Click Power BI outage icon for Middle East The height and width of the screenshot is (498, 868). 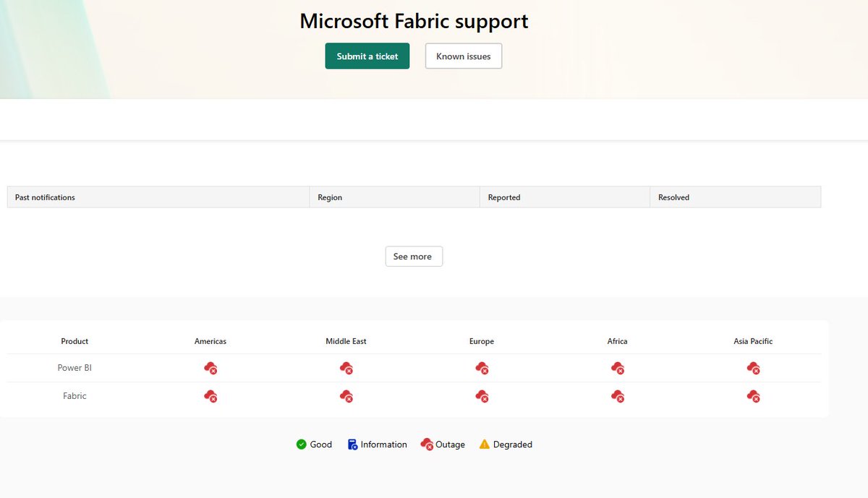tap(346, 368)
